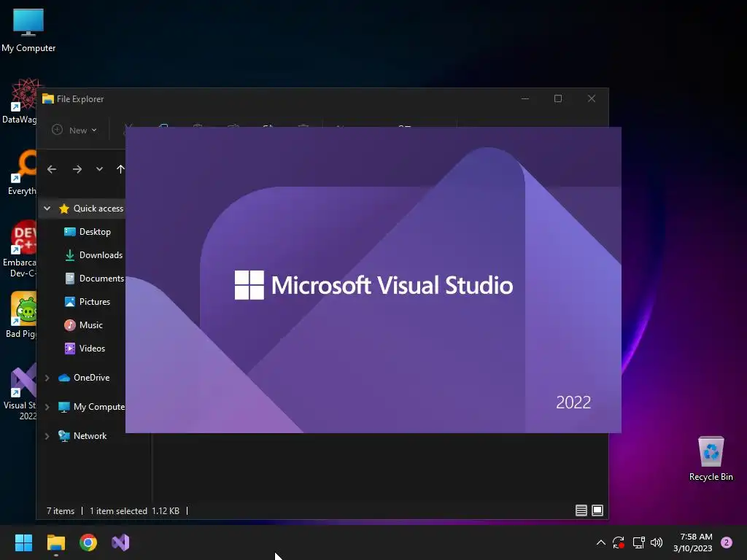Click Visual Studio icon in the taskbar
The image size is (747, 560).
coord(120,542)
